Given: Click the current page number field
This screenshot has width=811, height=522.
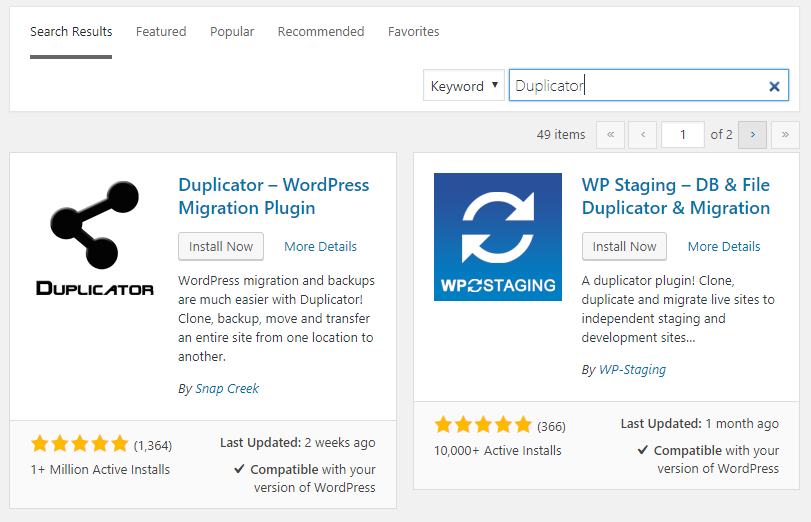Looking at the screenshot, I should [x=683, y=134].
